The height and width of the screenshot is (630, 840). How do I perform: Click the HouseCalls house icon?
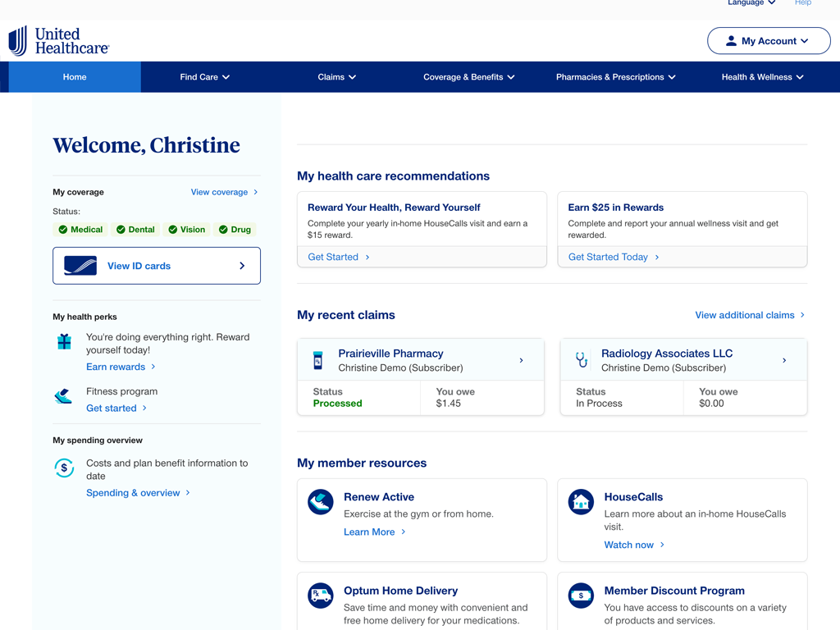pyautogui.click(x=581, y=502)
